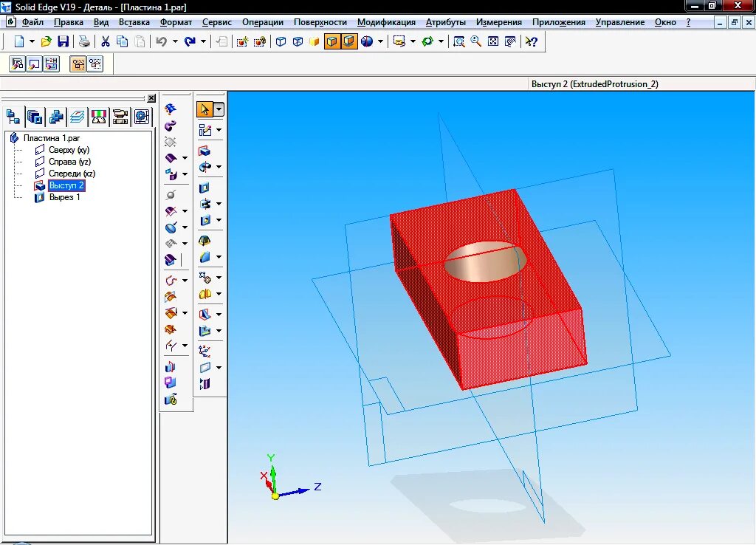Expand the Sketch tool dropdown arrow
The width and height of the screenshot is (756, 545).
219,130
